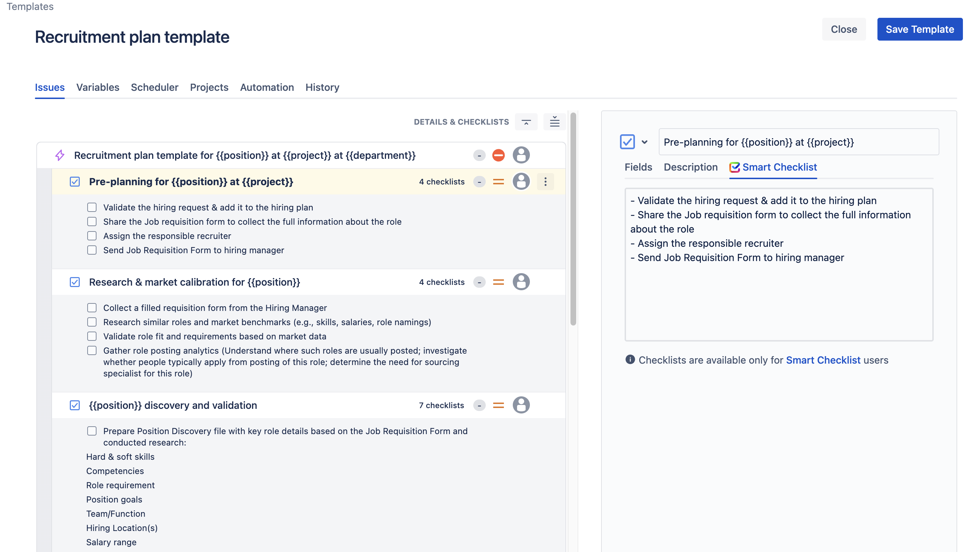Select {{position}} discovery and validation issue

[x=173, y=406]
